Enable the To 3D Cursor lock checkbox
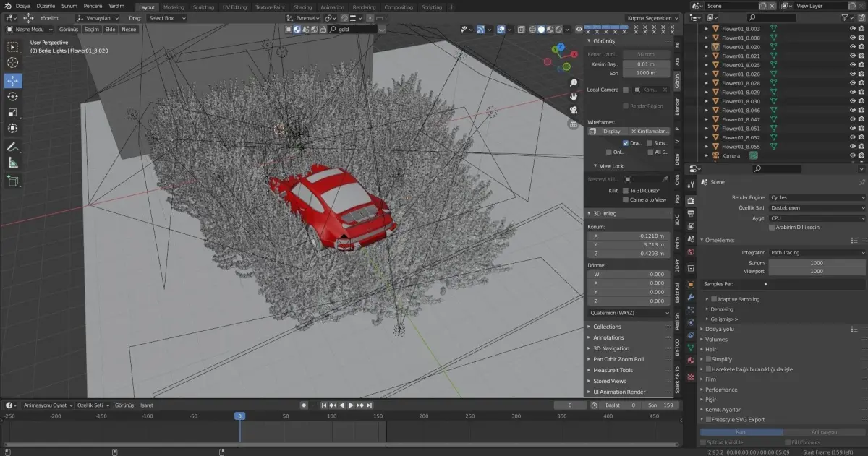Viewport: 868px width, 456px height. 626,191
